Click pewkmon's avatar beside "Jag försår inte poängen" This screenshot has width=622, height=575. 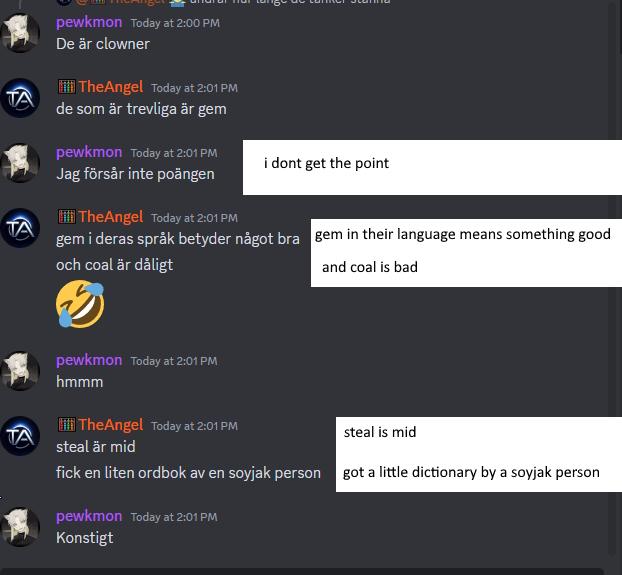pos(20,163)
